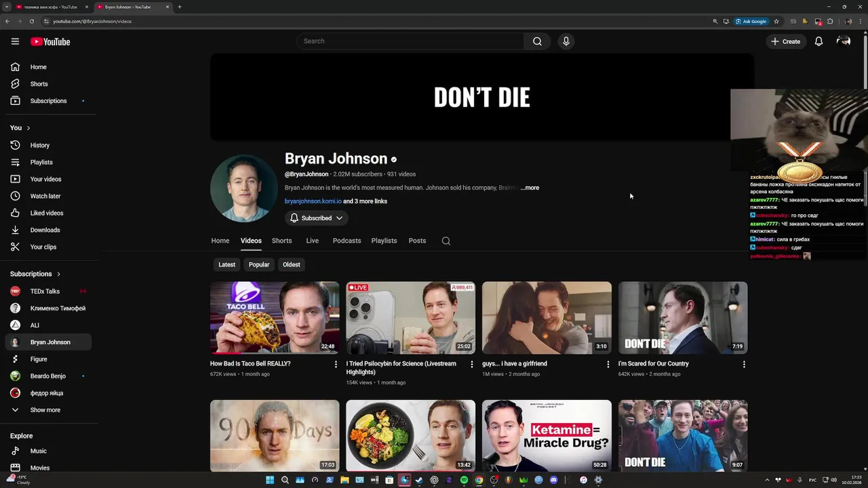Open Downloads in the sidebar
The image size is (868, 488).
click(x=48, y=230)
